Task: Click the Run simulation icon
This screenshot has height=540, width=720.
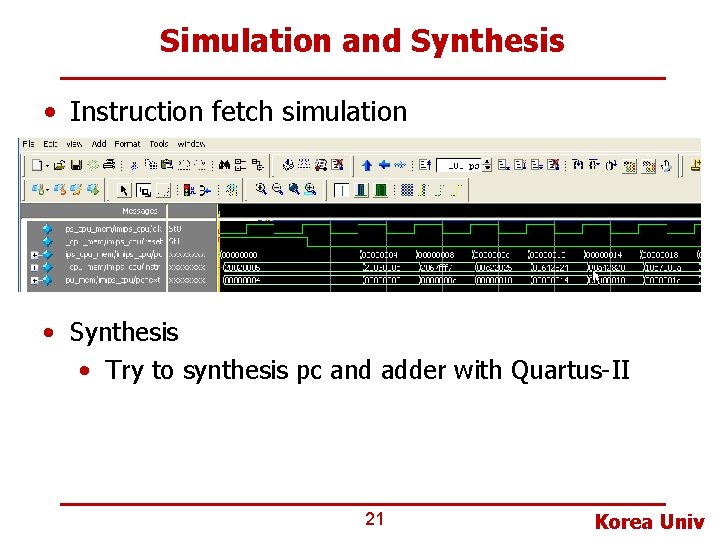Action: click(x=504, y=165)
